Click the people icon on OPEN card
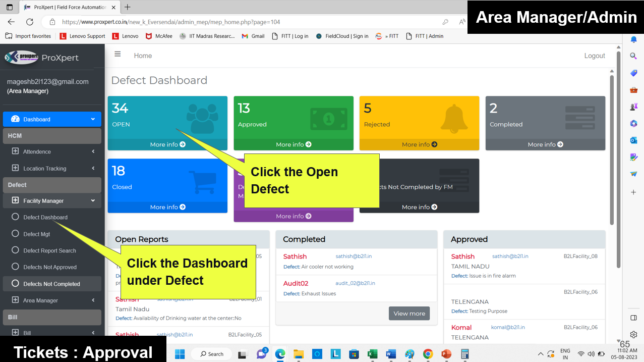The image size is (644, 362). [202, 119]
